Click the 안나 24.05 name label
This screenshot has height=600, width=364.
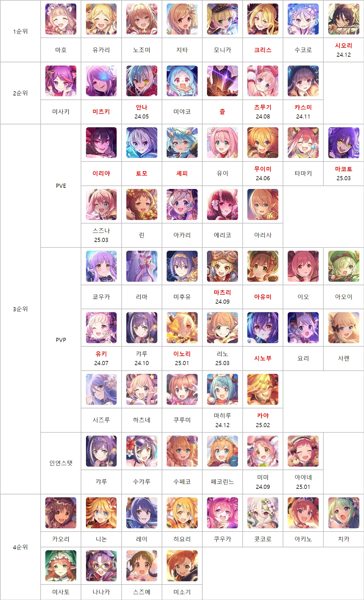pyautogui.click(x=142, y=112)
